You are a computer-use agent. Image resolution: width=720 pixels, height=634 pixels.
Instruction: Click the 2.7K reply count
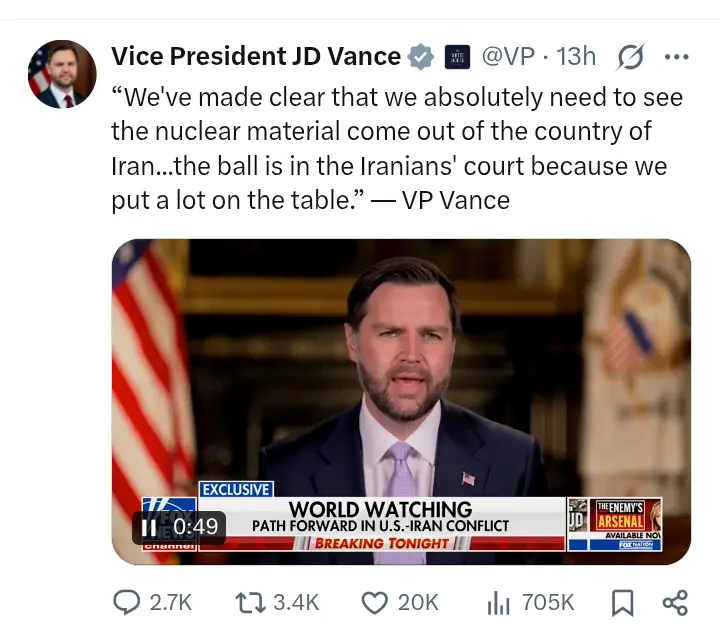pyautogui.click(x=170, y=602)
